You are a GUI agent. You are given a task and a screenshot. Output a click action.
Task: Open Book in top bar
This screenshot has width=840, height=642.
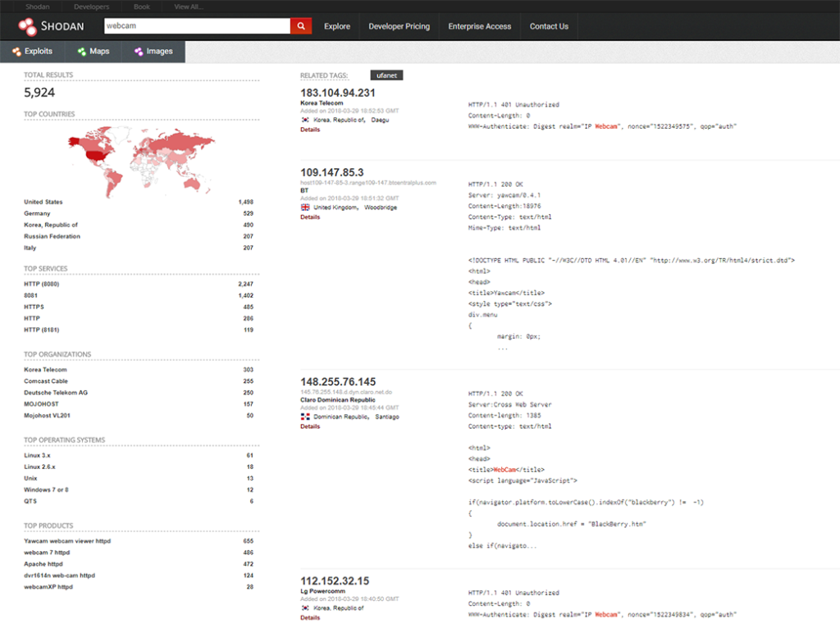click(x=142, y=7)
